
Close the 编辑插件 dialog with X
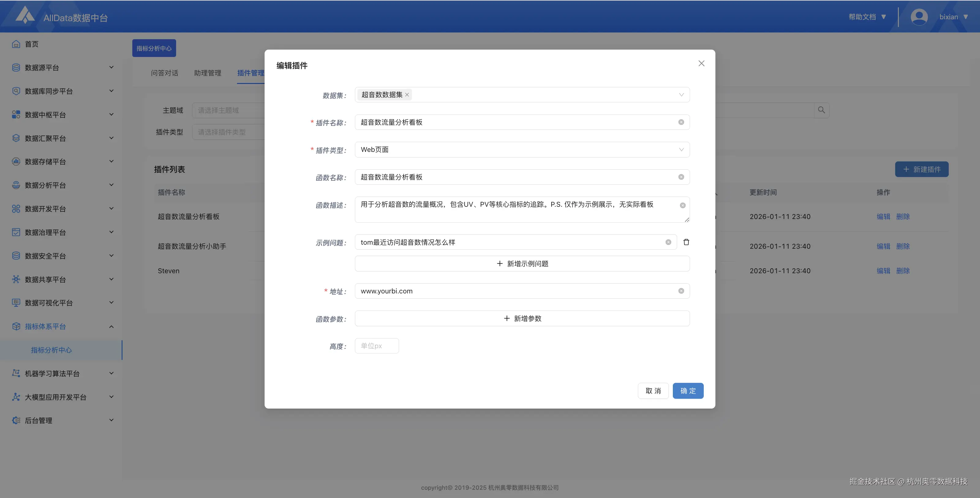(x=701, y=63)
